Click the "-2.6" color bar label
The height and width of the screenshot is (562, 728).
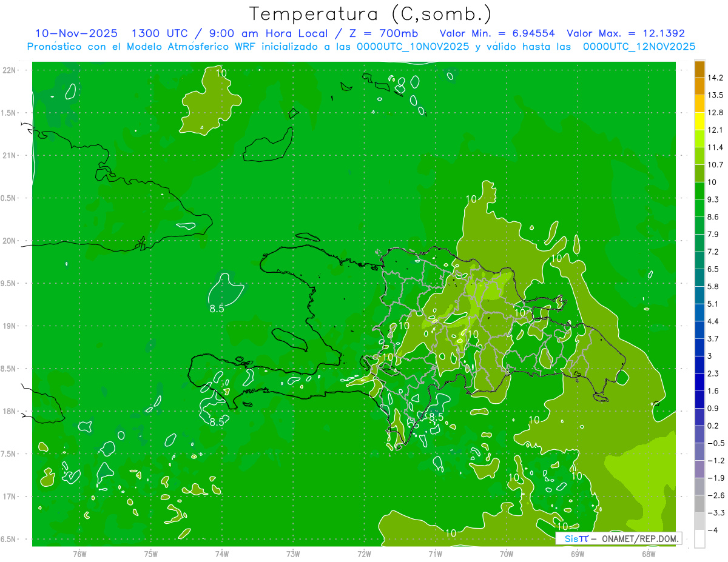[x=715, y=495]
